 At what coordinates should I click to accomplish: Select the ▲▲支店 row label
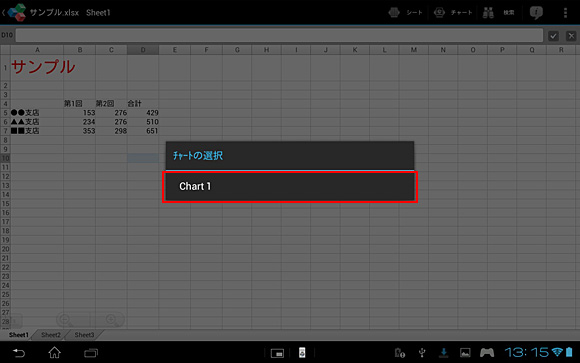click(37, 122)
